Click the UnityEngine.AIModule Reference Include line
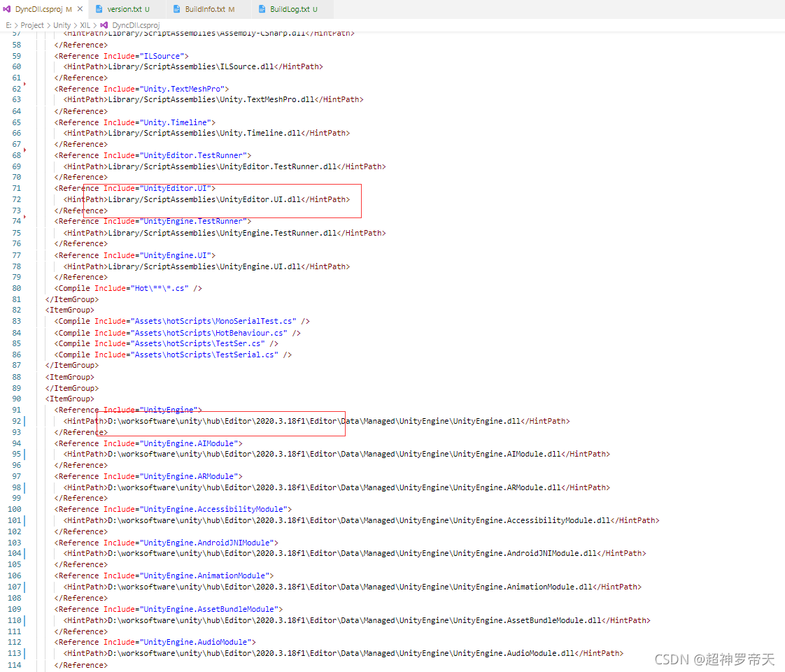The height and width of the screenshot is (672, 785). pos(148,443)
